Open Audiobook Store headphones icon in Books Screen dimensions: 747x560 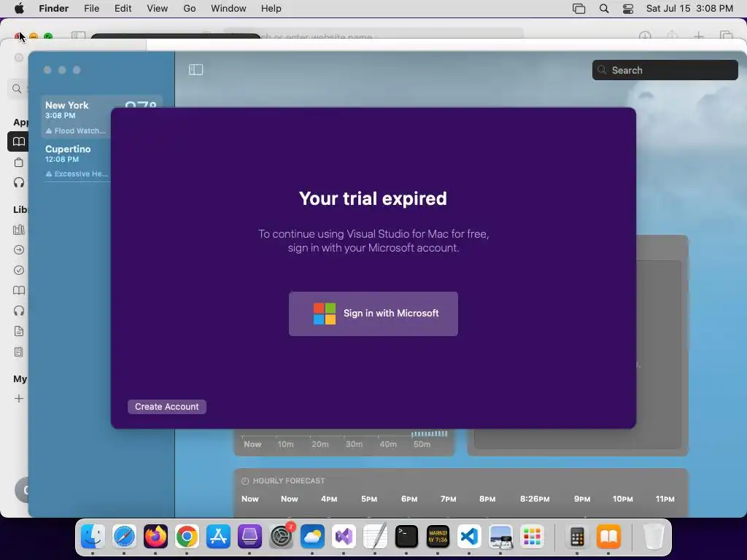(18, 182)
